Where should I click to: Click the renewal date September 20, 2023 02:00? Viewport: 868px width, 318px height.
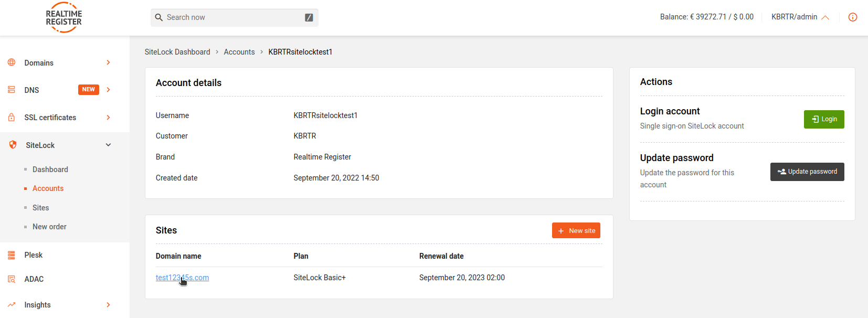[x=462, y=278]
